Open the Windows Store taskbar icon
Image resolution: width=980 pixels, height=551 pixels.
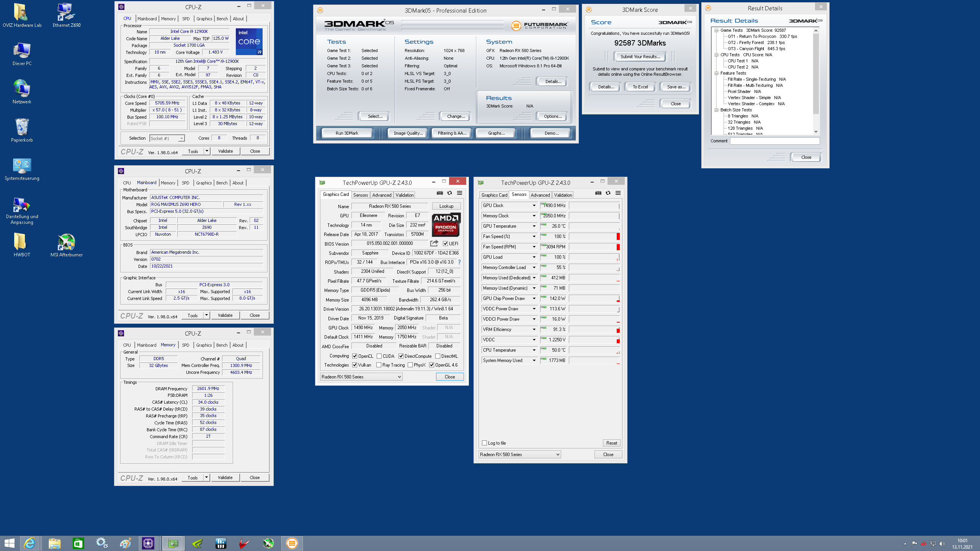tap(78, 543)
